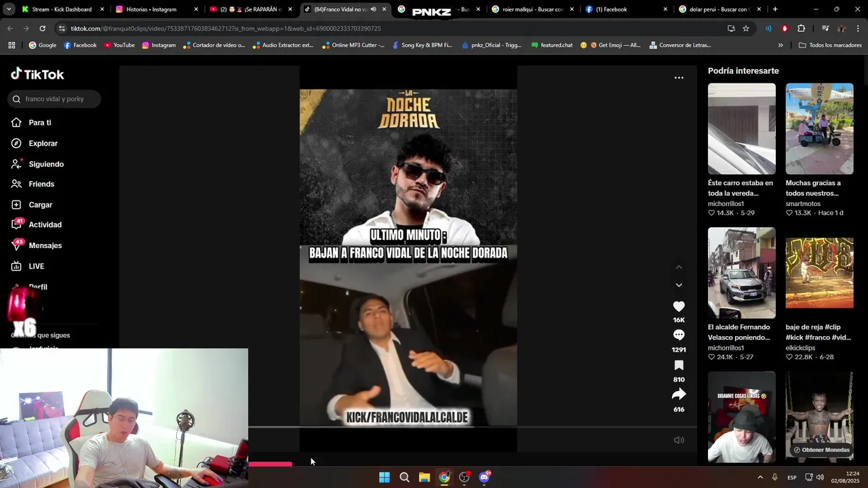Open the Instagram bookmark

[159, 45]
